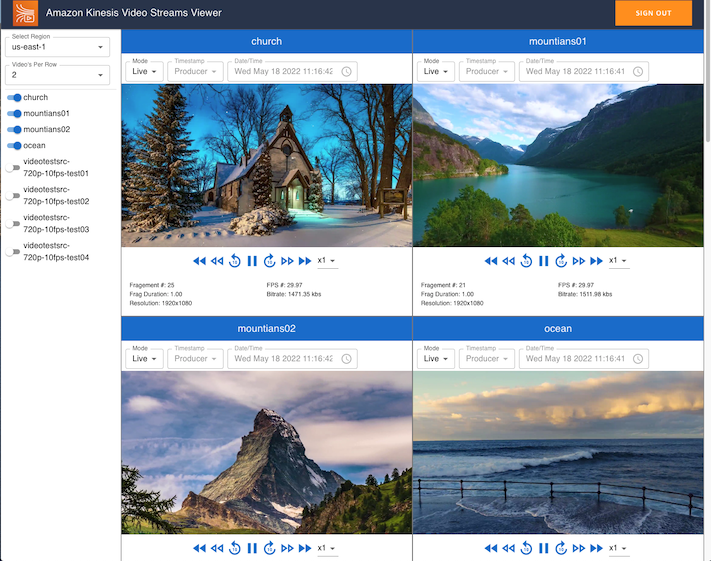
Task: Click the fast rewind icon on church video
Action: coord(200,261)
